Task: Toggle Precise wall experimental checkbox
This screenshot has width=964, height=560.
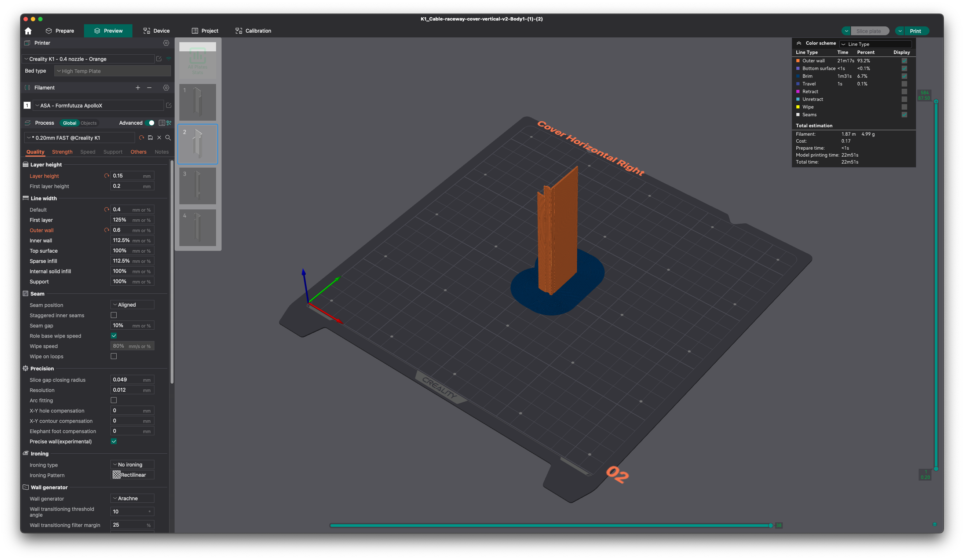Action: tap(113, 441)
